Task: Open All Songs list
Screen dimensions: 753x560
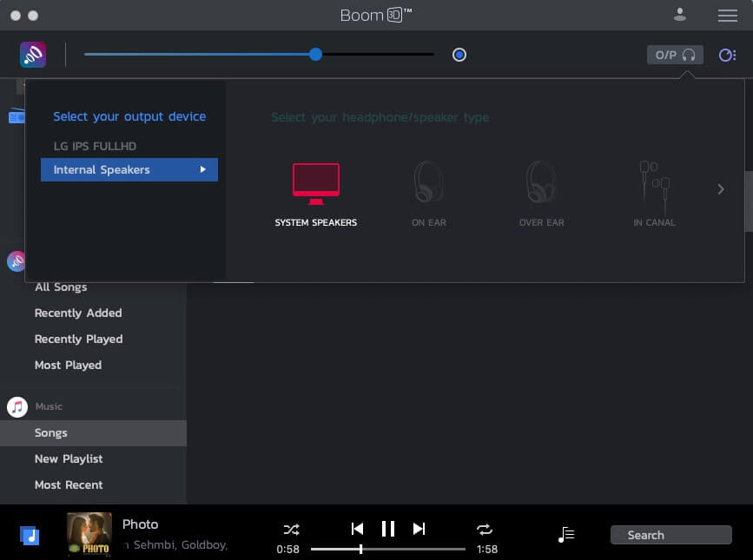Action: (61, 287)
